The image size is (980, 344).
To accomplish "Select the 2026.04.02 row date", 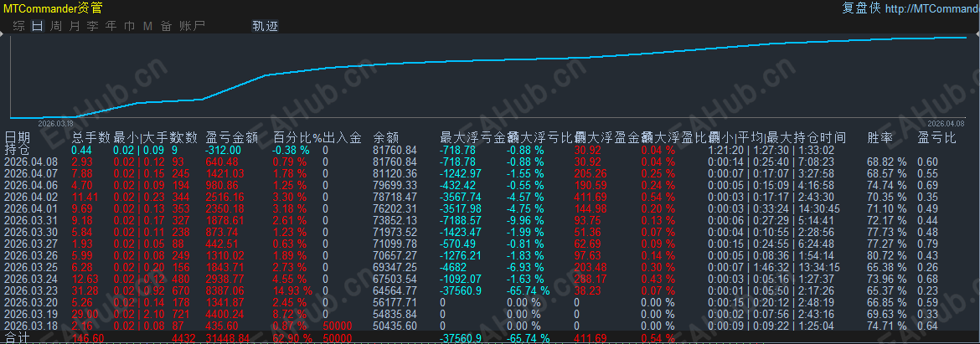I will 31,198.
